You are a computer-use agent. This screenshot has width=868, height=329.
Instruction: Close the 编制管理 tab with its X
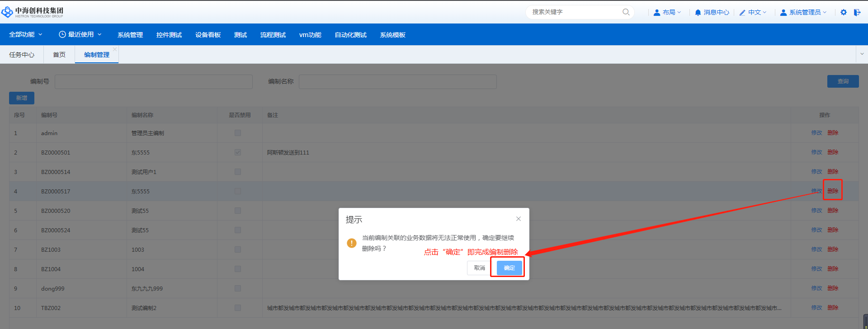(x=115, y=49)
